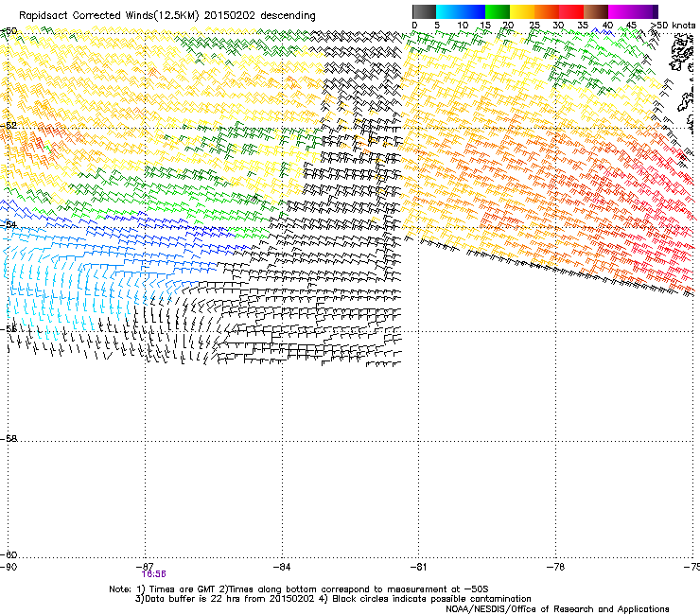Image resolution: width=700 pixels, height=615 pixels.
Task: Click legend tick label '10'
Action: pos(463,26)
